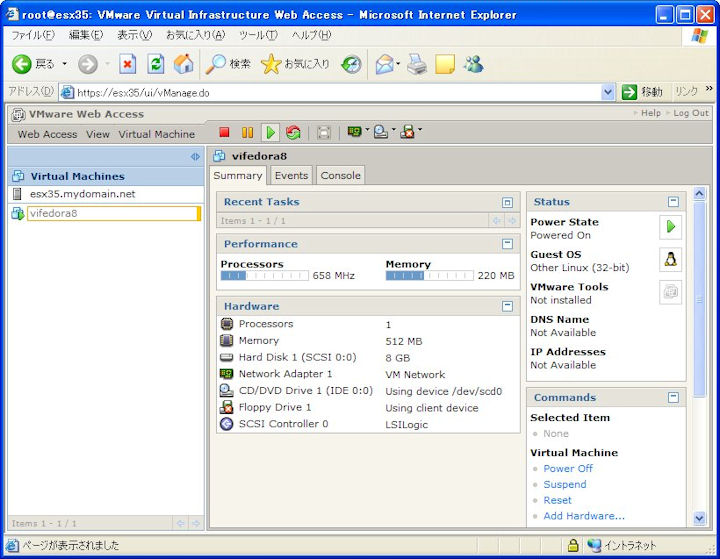
Task: Open the Virtual Machine menu
Action: [157, 134]
